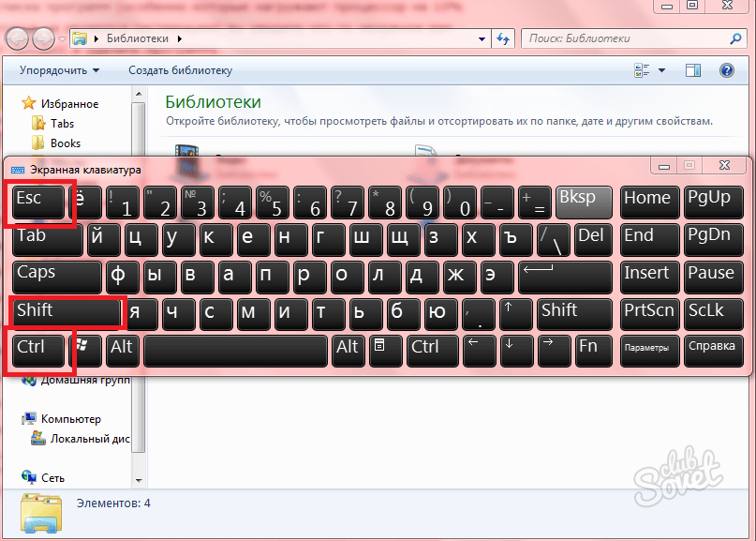This screenshot has width=756, height=541.
Task: Toggle the left Ctrl key
Action: [37, 352]
